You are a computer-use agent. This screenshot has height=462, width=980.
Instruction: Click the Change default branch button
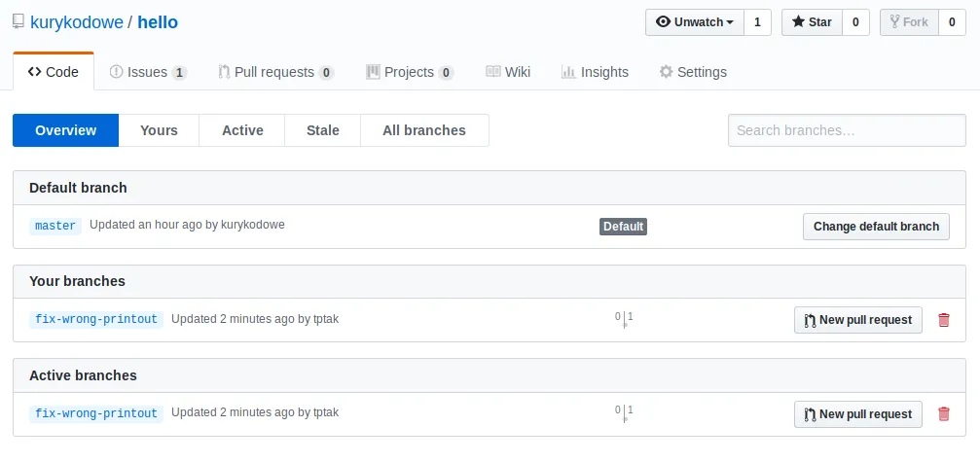(x=876, y=227)
